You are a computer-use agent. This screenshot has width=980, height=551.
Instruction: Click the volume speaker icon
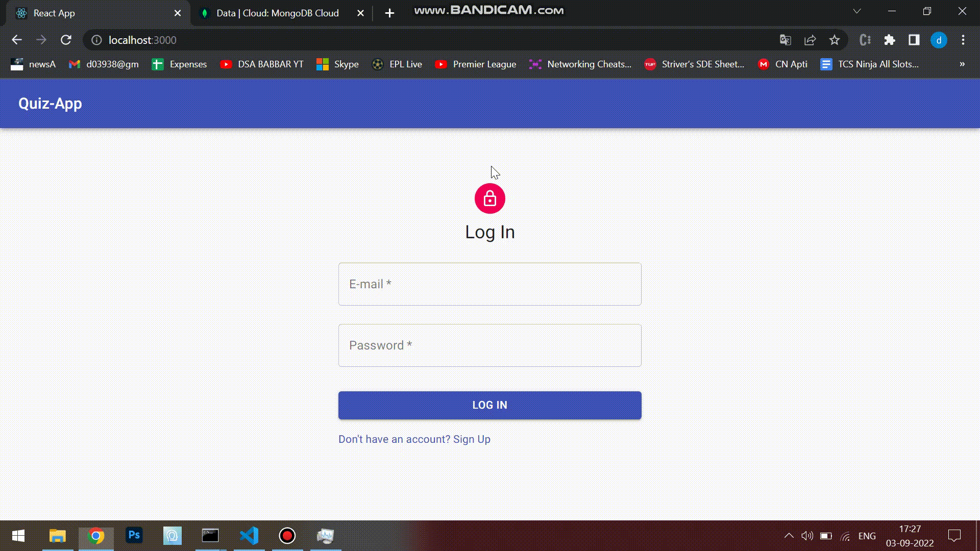[x=807, y=535]
